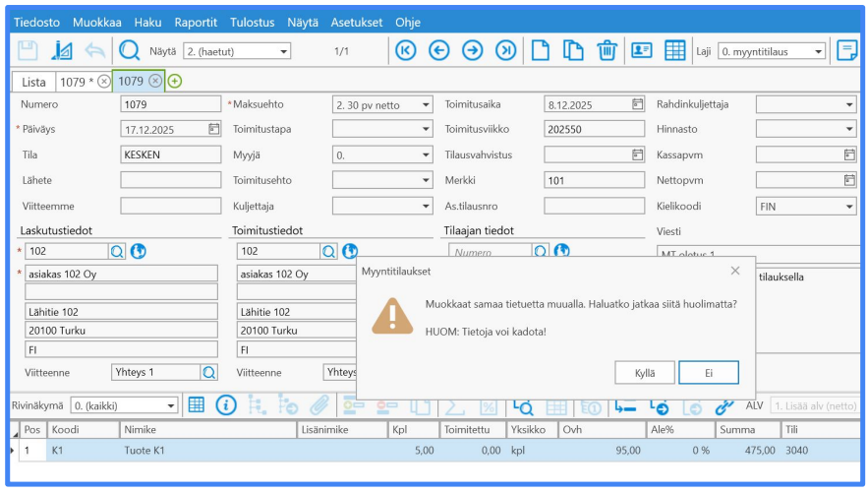Viewport: 868px width, 492px height.
Task: Open the Raportit menu
Action: click(196, 22)
